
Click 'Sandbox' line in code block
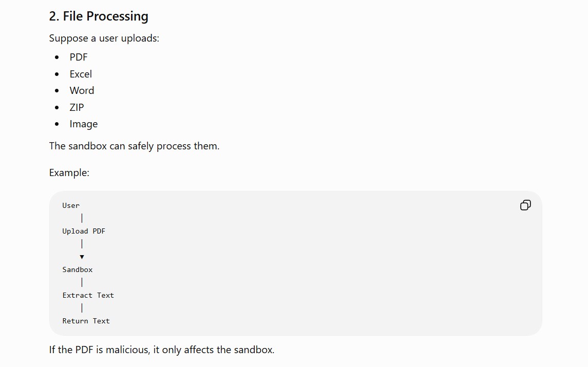77,269
